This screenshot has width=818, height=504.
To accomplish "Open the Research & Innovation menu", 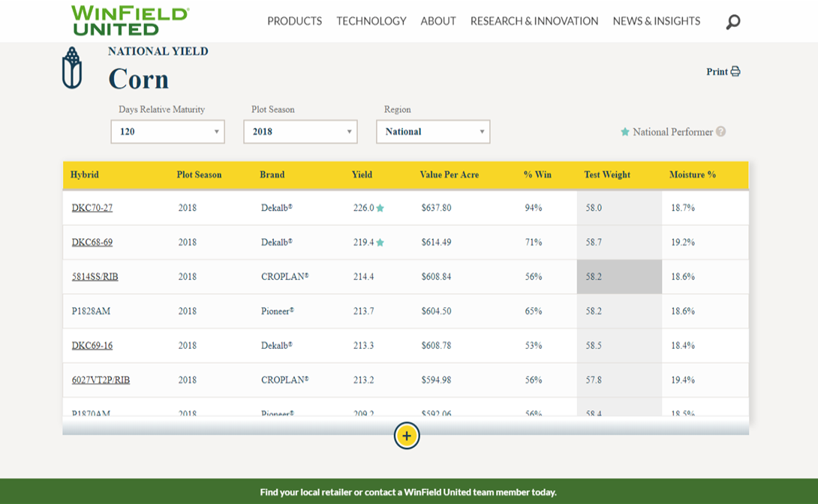I will pyautogui.click(x=534, y=21).
